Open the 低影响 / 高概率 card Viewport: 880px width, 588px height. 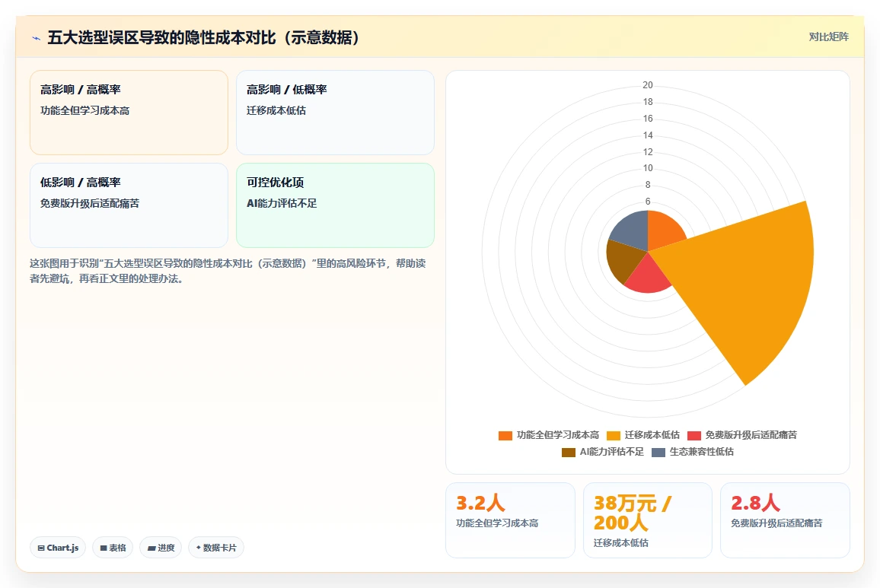tap(129, 205)
